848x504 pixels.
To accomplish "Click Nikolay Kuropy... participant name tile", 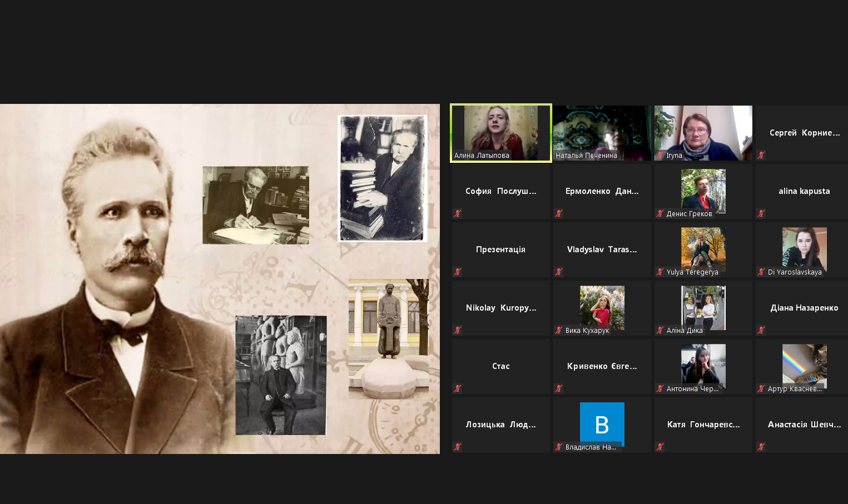I will point(500,308).
